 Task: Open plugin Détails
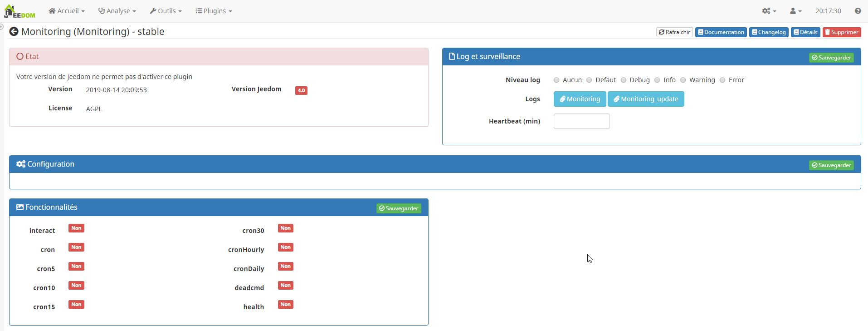coord(805,32)
